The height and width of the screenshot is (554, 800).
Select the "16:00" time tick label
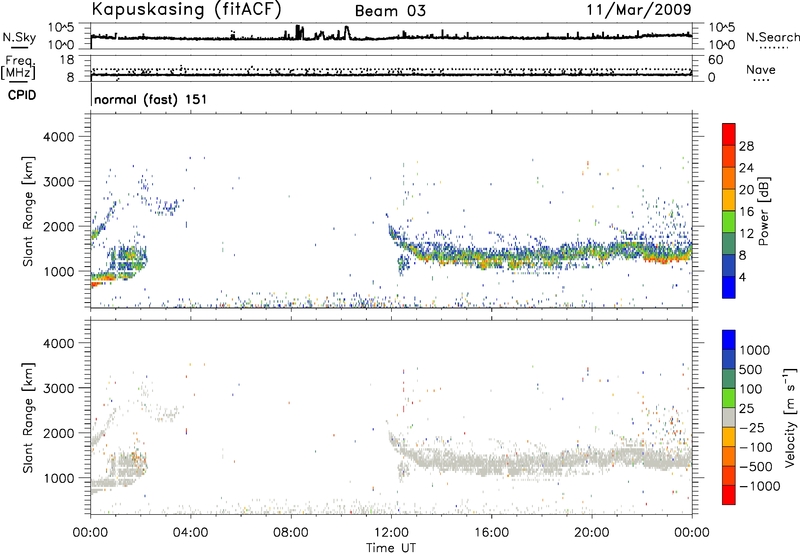tap(491, 533)
